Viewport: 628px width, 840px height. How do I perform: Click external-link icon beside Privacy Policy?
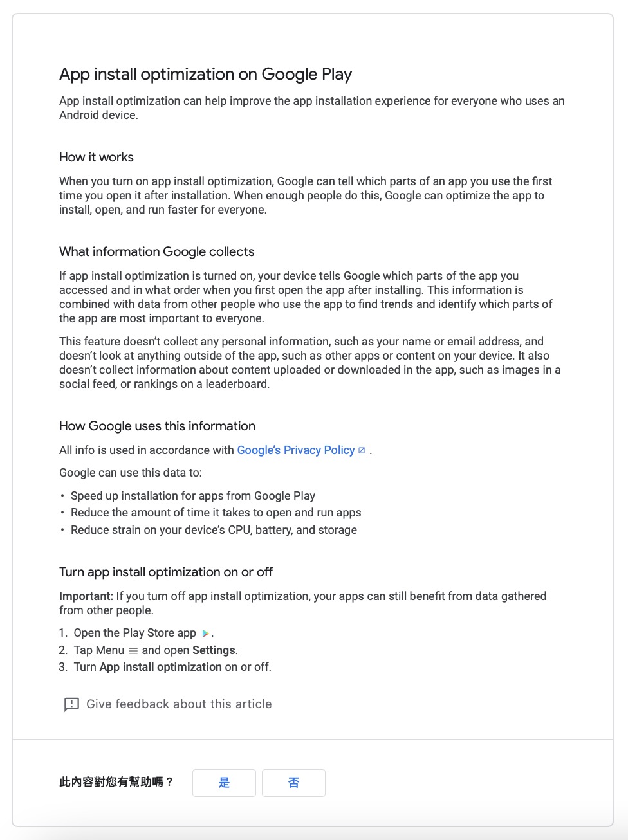tap(362, 450)
